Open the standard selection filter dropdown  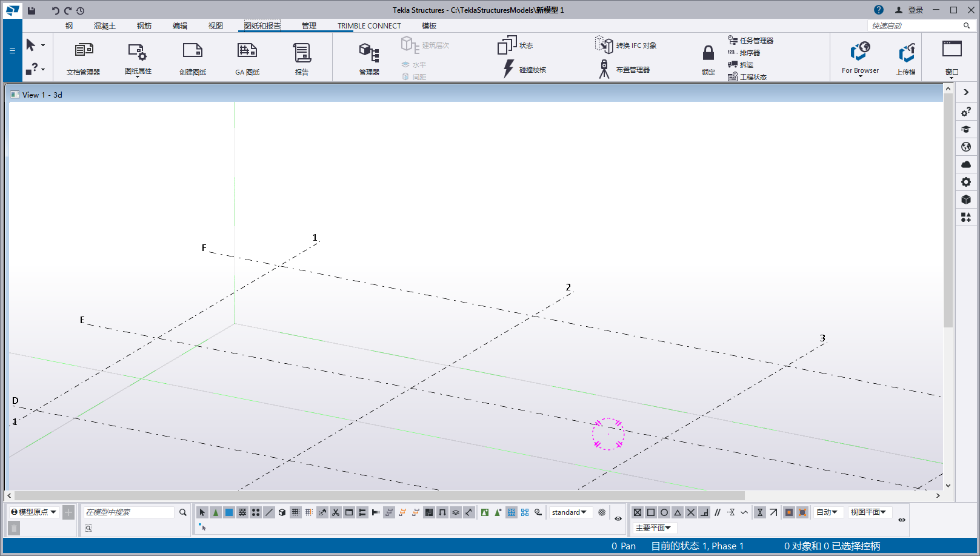point(569,512)
